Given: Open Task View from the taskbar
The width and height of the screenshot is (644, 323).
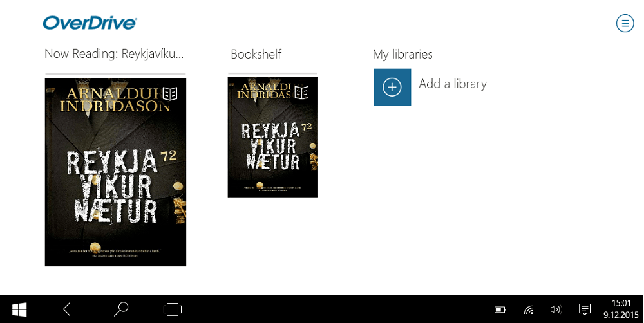Looking at the screenshot, I should [x=173, y=309].
